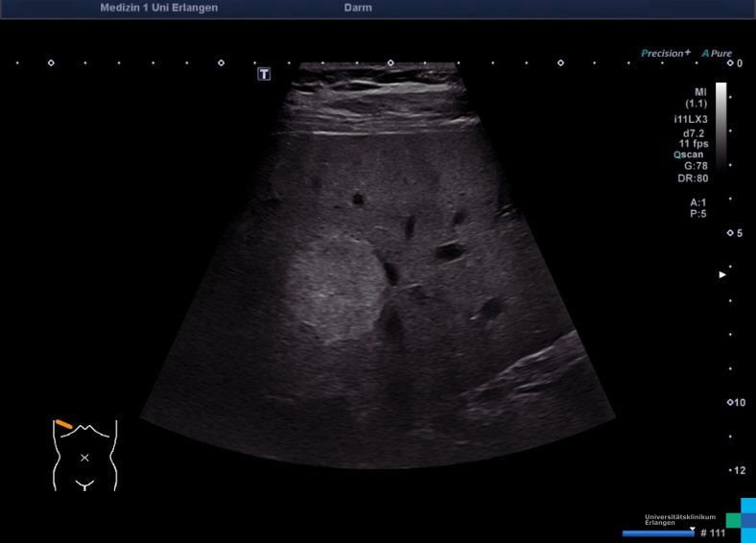Click the blue cine frame progress bar
This screenshot has height=543, width=756.
point(657,533)
